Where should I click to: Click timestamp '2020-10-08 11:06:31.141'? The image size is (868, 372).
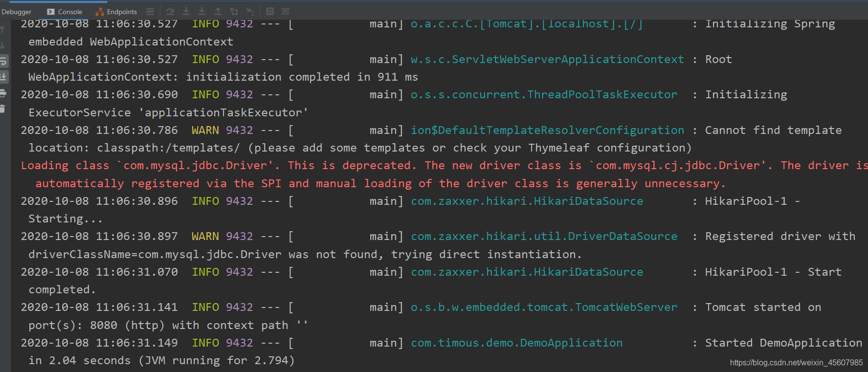(99, 307)
